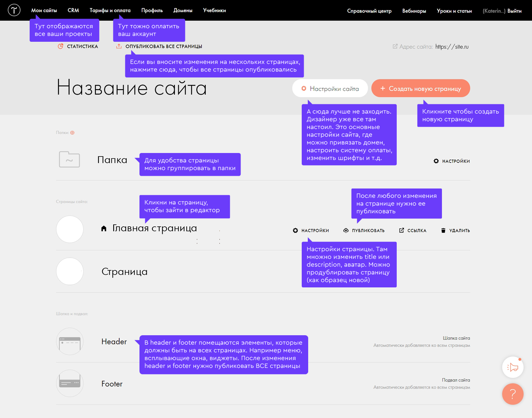
Task: Open the Учебники menu item
Action: (214, 11)
